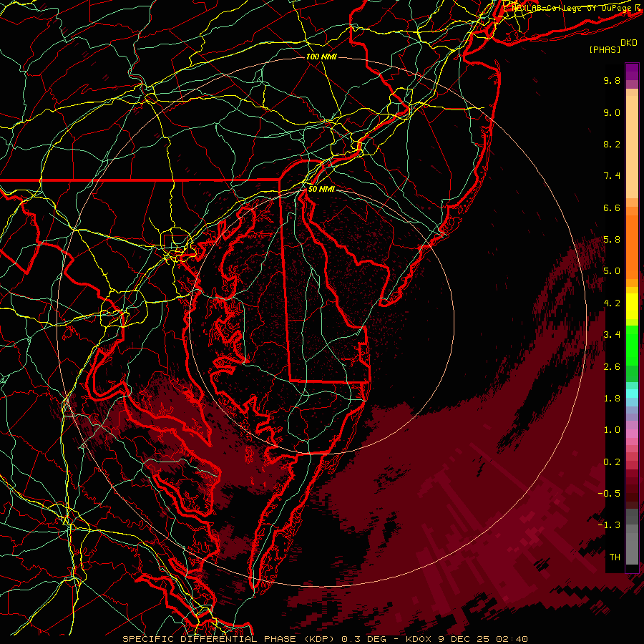The width and height of the screenshot is (644, 644).
Task: Click the 3.4 value on color scale
Action: pos(612,335)
